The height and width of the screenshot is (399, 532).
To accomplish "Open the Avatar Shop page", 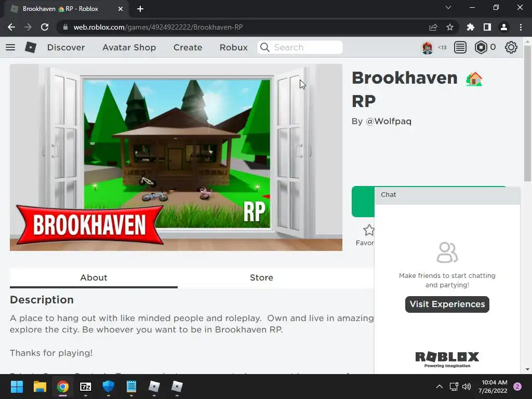I will click(x=129, y=47).
